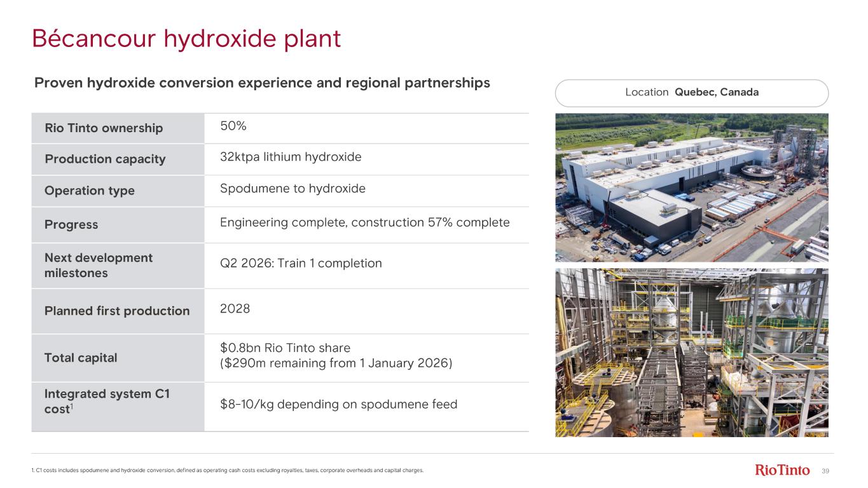Viewport: 868px width, 488px height.
Task: Select the Location Quebec, Canada pill
Action: [x=691, y=93]
